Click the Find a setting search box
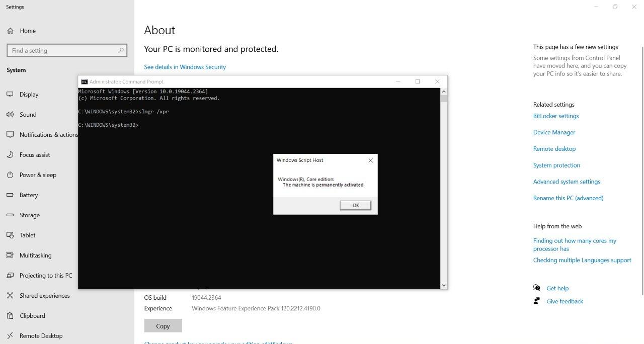644x344 pixels. point(67,50)
